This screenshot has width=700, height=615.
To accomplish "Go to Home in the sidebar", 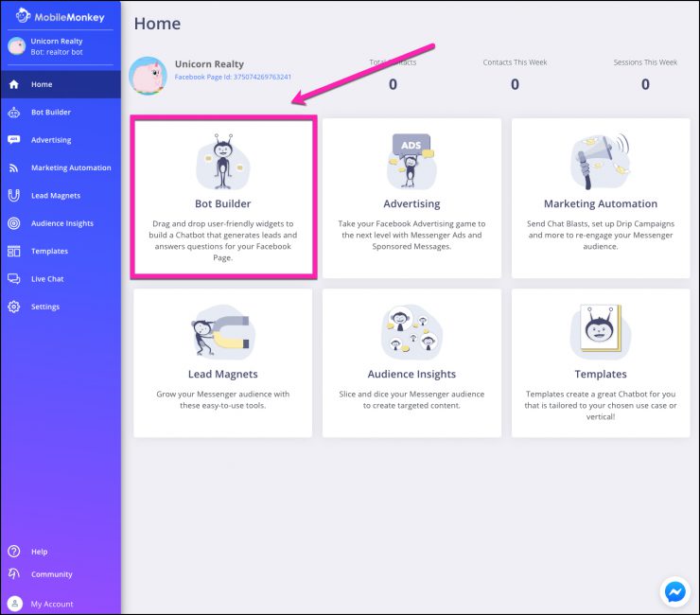I will 61,84.
